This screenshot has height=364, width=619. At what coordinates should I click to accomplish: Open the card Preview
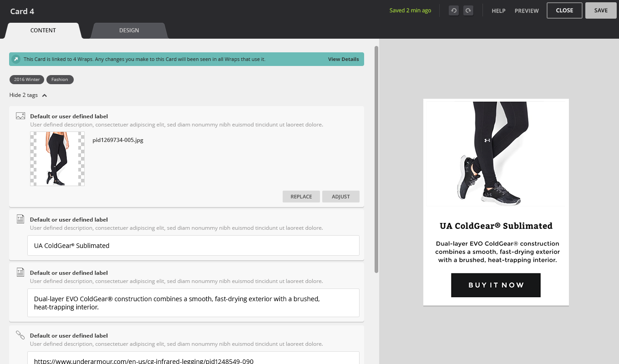click(527, 10)
